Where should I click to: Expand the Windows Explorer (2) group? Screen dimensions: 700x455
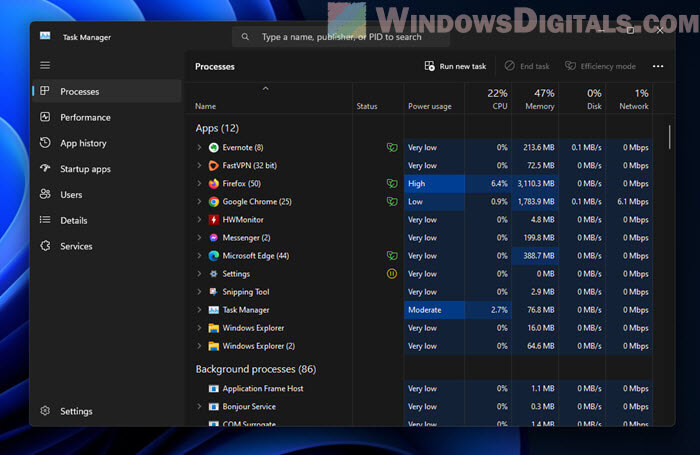point(200,346)
